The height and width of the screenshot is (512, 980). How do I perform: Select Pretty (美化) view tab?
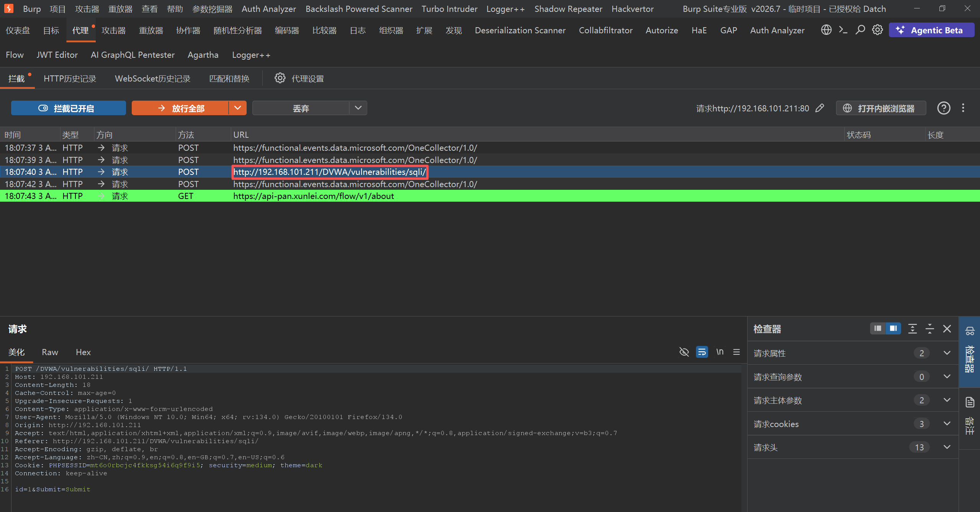coord(16,352)
